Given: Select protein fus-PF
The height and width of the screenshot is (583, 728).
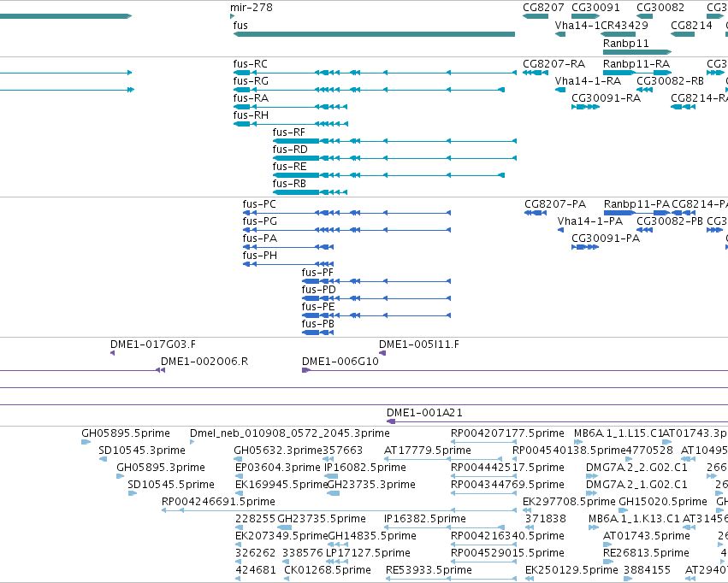Looking at the screenshot, I should pyautogui.click(x=376, y=281).
